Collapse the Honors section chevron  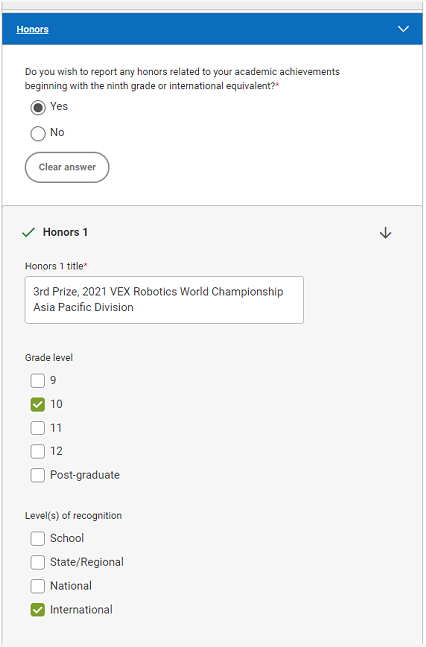pyautogui.click(x=403, y=29)
